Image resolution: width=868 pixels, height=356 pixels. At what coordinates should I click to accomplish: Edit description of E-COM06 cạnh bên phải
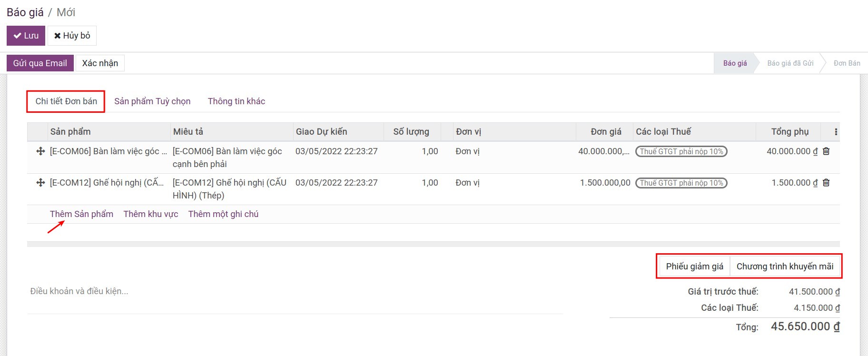click(232, 158)
